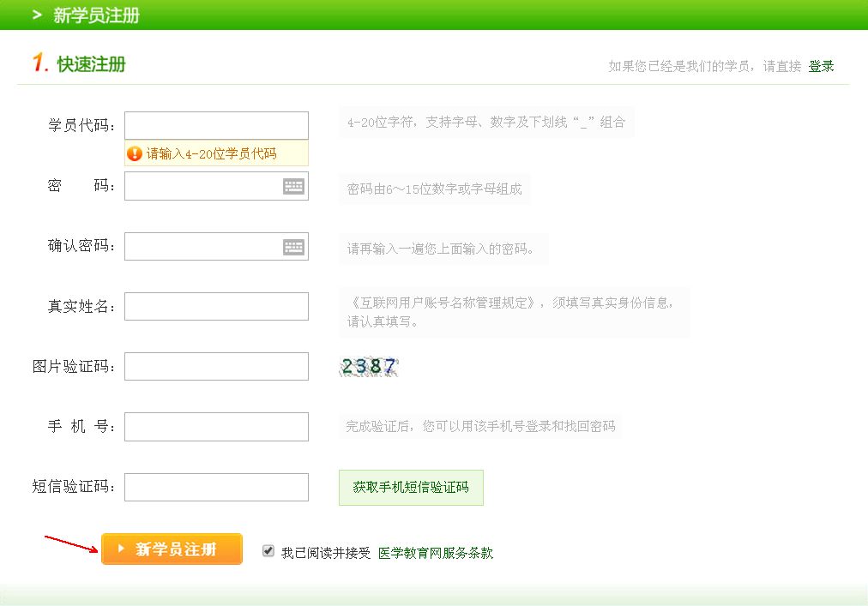Select the 手机号 input field
Viewport: 868px width, 606px height.
tap(216, 426)
